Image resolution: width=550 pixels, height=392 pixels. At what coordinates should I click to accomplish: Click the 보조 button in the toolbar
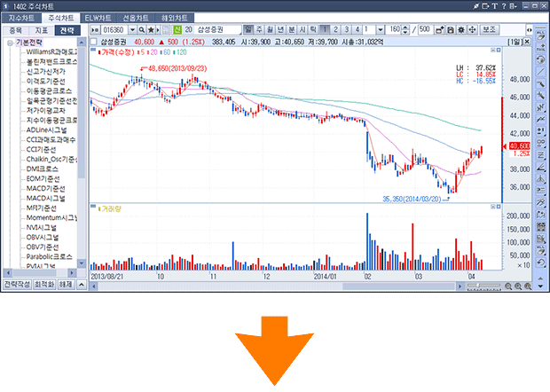(x=489, y=30)
